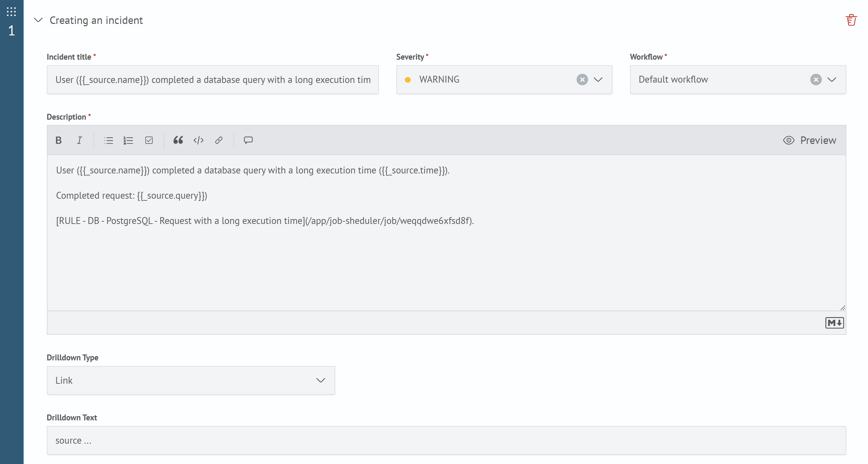Open the Workflow dropdown
Viewport: 868px width, 464px height.
[832, 80]
